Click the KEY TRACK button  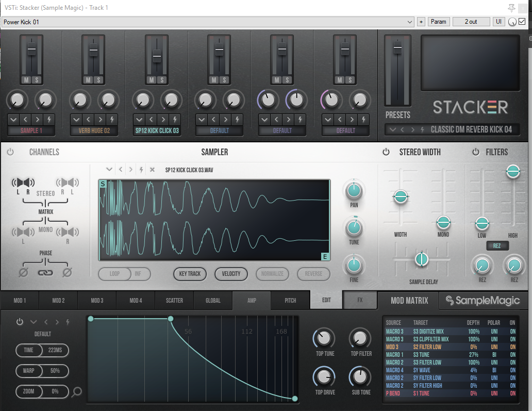(x=190, y=274)
